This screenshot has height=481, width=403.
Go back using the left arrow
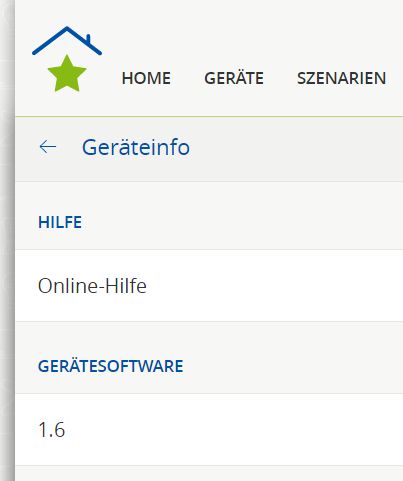(x=48, y=147)
